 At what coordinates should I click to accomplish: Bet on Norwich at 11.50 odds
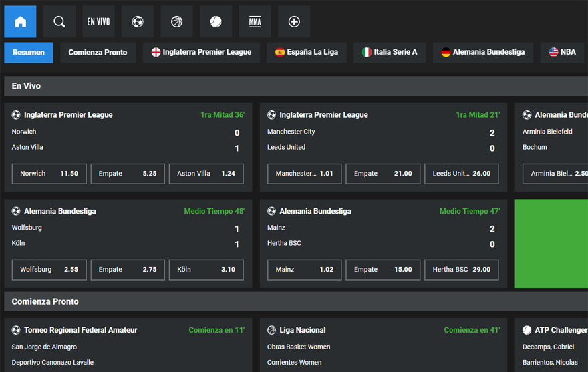(49, 174)
